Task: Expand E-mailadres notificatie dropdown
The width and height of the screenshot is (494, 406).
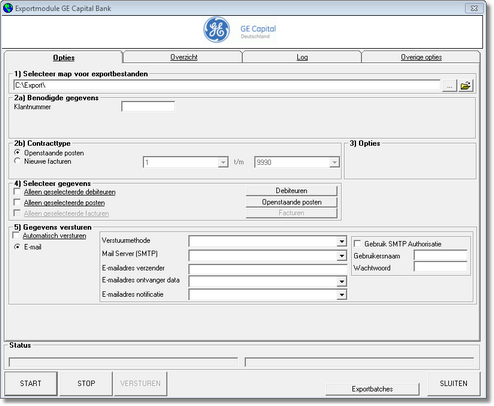Action: point(342,295)
